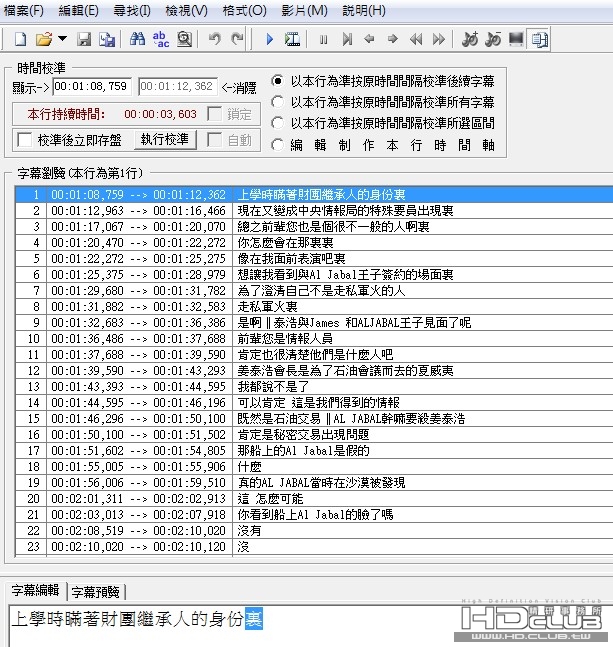Select subtitle row 10 前輩您是情報人員
Screen dimensions: 613x647
[x=314, y=339]
